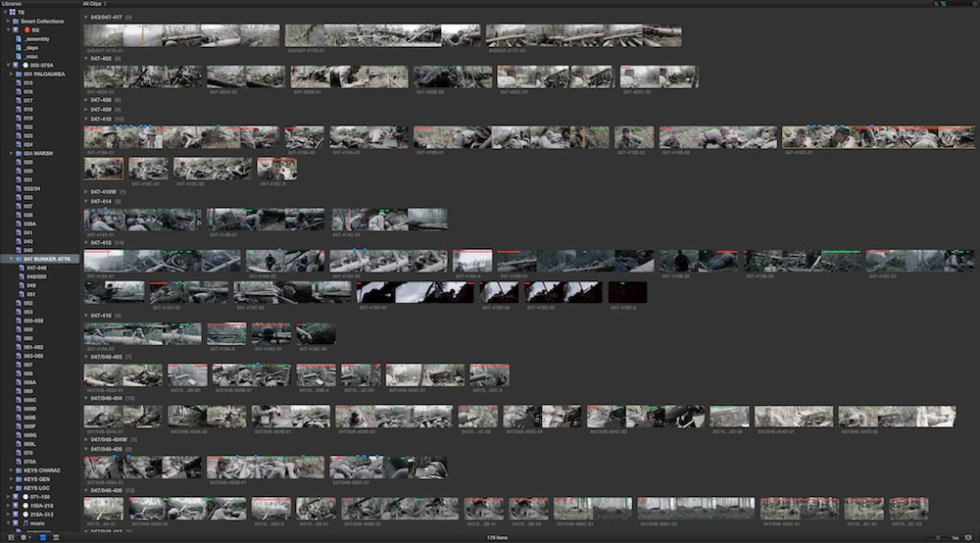Click the Libraries panel header
The height and width of the screenshot is (543, 980).
tap(11, 4)
